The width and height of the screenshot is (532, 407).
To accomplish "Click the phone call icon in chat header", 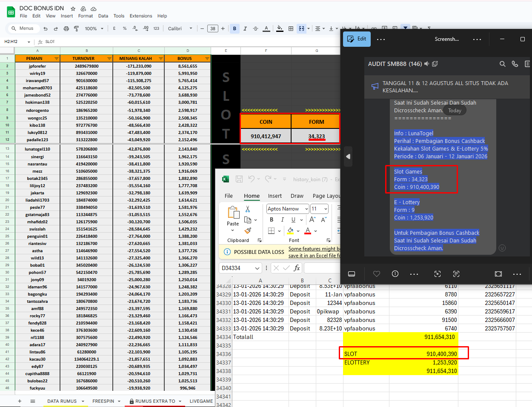I will coord(515,64).
